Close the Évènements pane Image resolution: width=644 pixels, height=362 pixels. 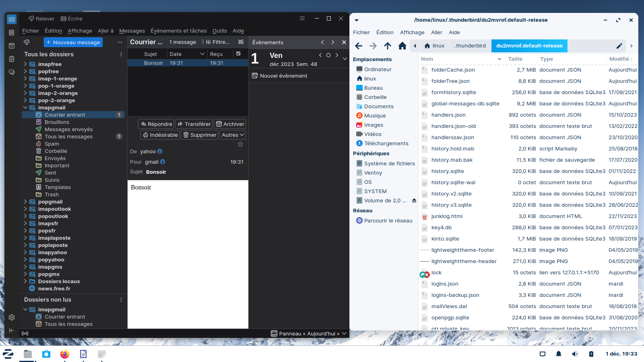[x=344, y=42]
